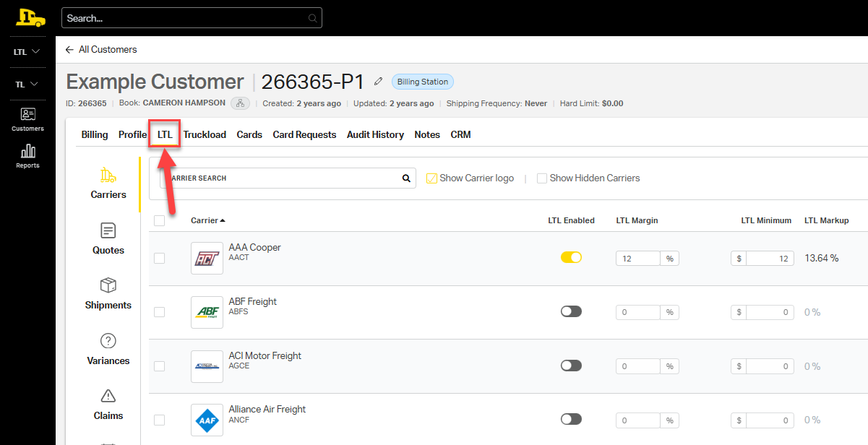The height and width of the screenshot is (445, 868).
Task: Enable Show Hidden Carriers checkbox
Action: (x=542, y=178)
